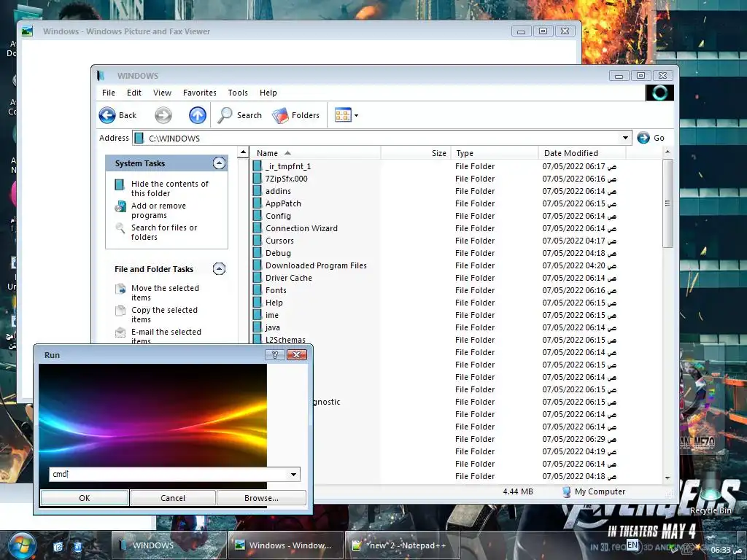
Task: Click Search for files or folders
Action: coord(164,233)
